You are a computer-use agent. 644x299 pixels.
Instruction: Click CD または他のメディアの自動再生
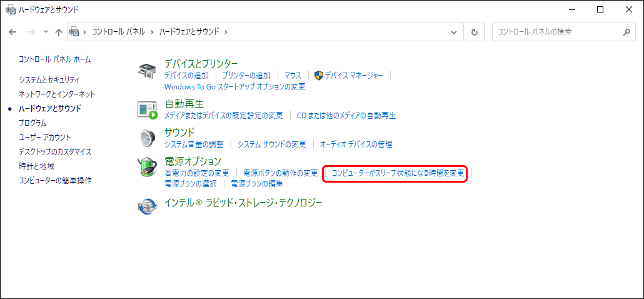(x=346, y=116)
